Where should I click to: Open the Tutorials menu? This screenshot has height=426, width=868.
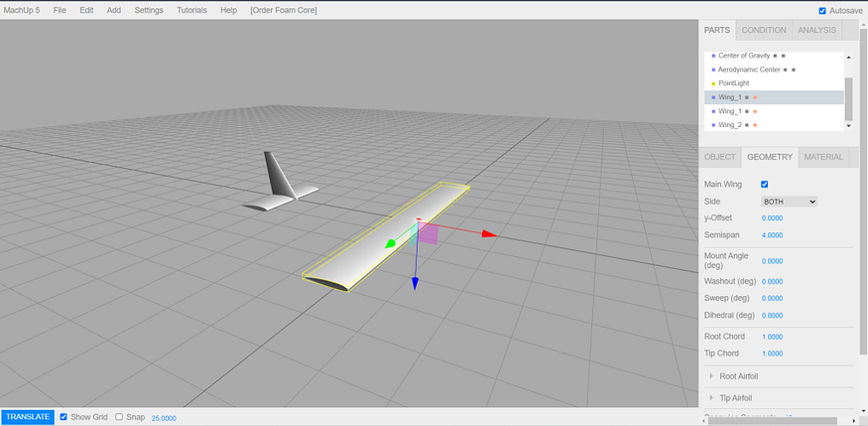tap(192, 10)
